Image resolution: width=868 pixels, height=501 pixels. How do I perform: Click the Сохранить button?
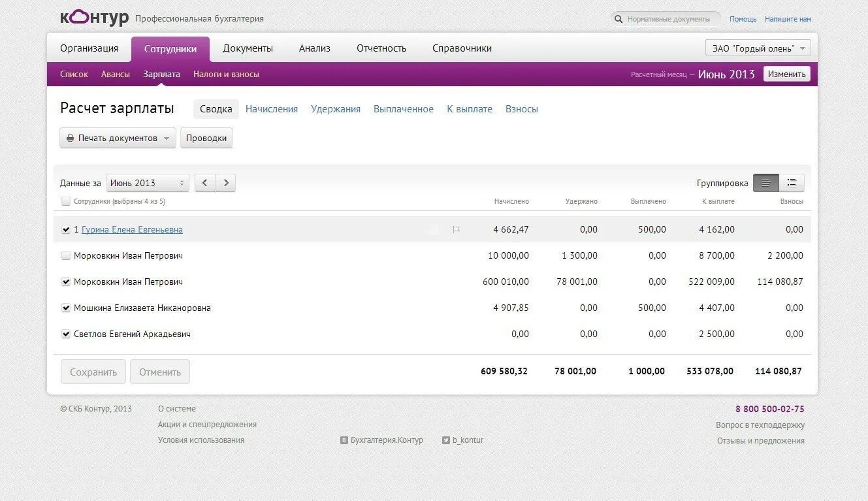point(93,372)
